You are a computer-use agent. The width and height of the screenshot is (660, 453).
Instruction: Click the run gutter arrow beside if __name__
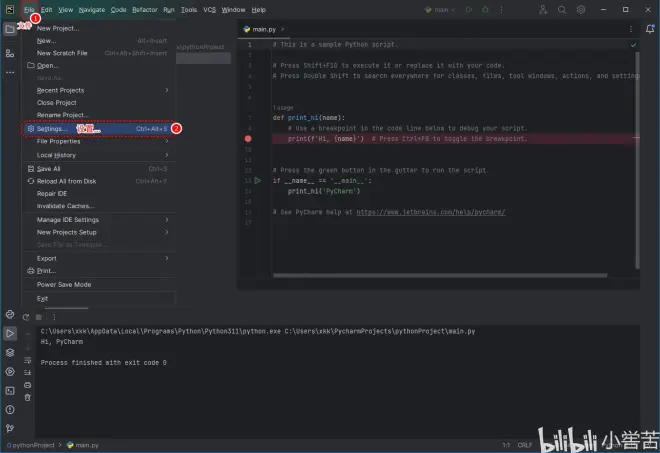[258, 181]
